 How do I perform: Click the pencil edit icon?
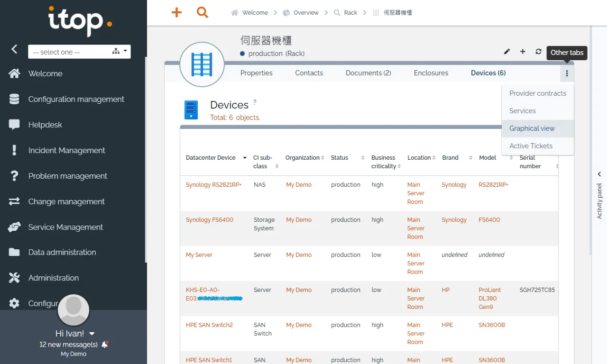pyautogui.click(x=507, y=52)
